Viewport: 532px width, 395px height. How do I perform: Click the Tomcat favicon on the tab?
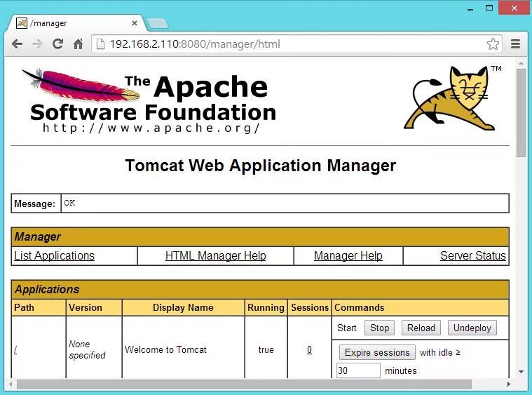(22, 23)
